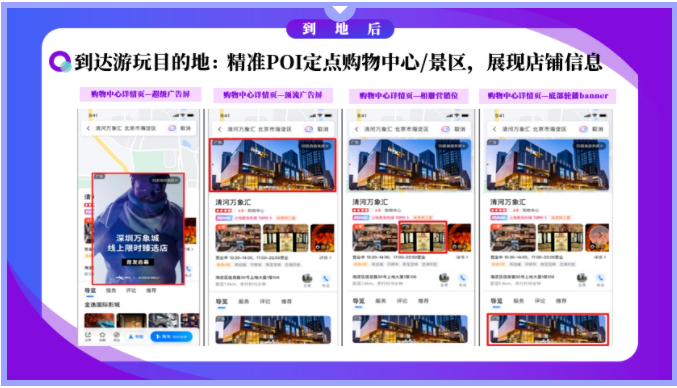Tap back arrow in 顶流广告屏 phone search bar
The image size is (677, 388).
click(220, 129)
